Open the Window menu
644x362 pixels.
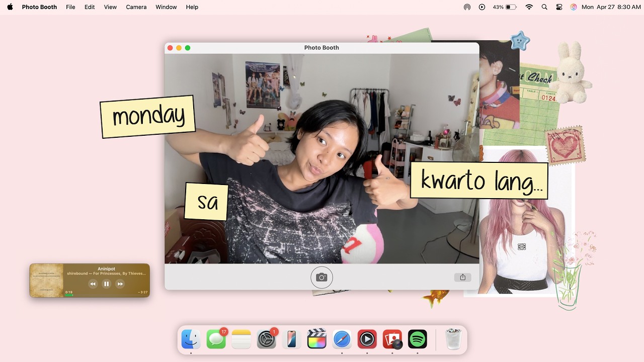pos(166,7)
